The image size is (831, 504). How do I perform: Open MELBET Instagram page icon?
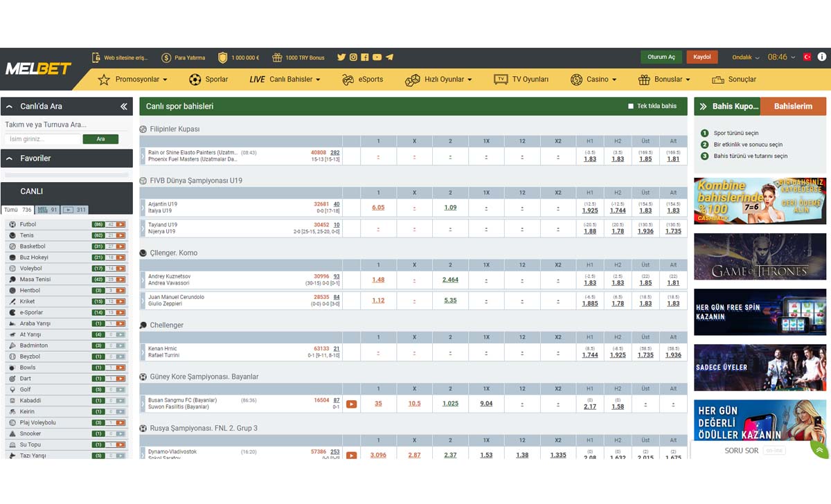coord(353,57)
